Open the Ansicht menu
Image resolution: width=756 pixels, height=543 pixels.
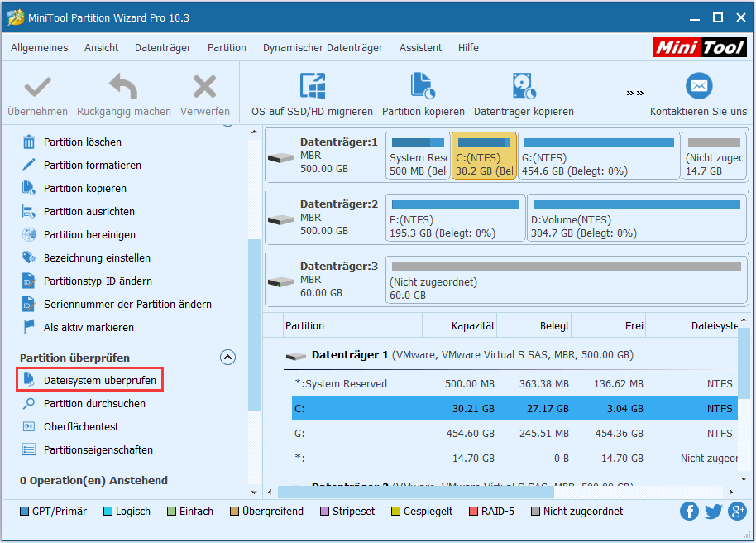101,48
